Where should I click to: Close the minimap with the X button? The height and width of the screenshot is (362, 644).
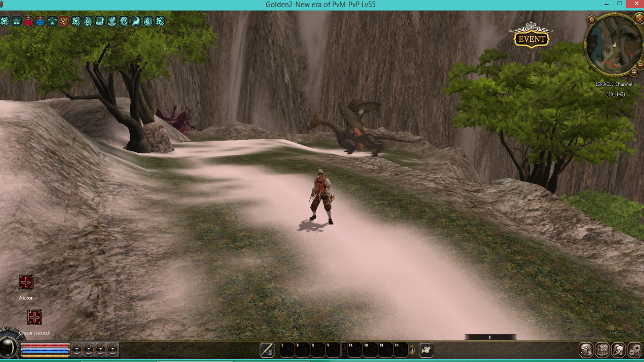640,18
